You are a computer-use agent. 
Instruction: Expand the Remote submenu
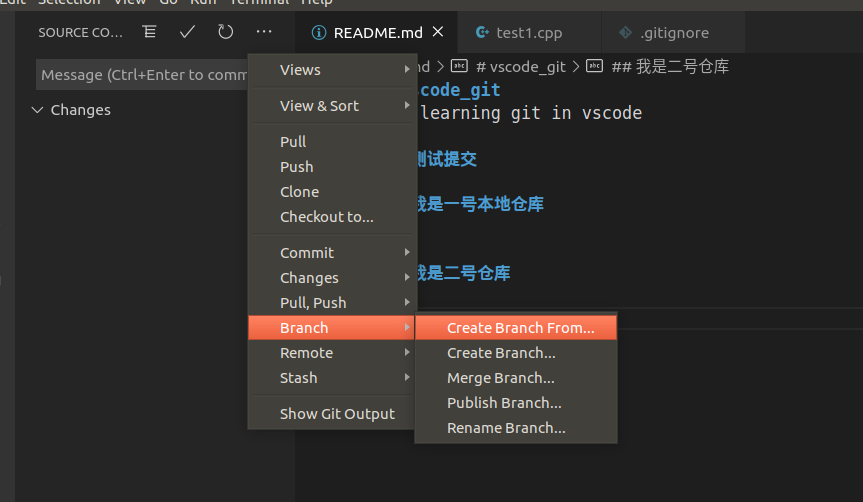click(x=332, y=353)
